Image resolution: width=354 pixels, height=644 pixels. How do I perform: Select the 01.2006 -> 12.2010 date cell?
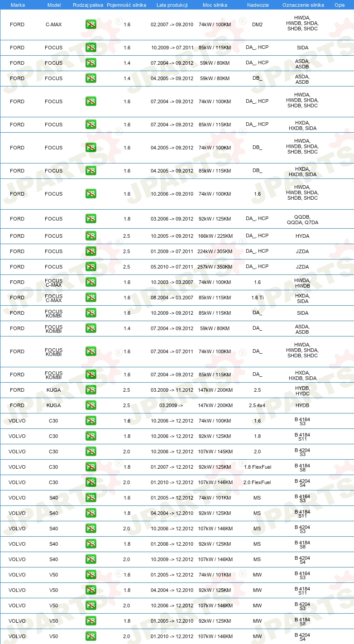(172, 544)
